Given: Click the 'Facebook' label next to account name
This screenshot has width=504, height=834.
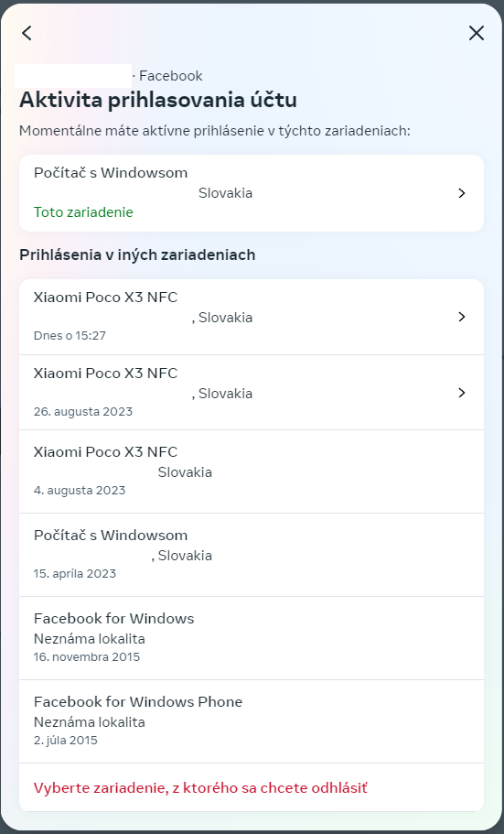Looking at the screenshot, I should tap(171, 76).
